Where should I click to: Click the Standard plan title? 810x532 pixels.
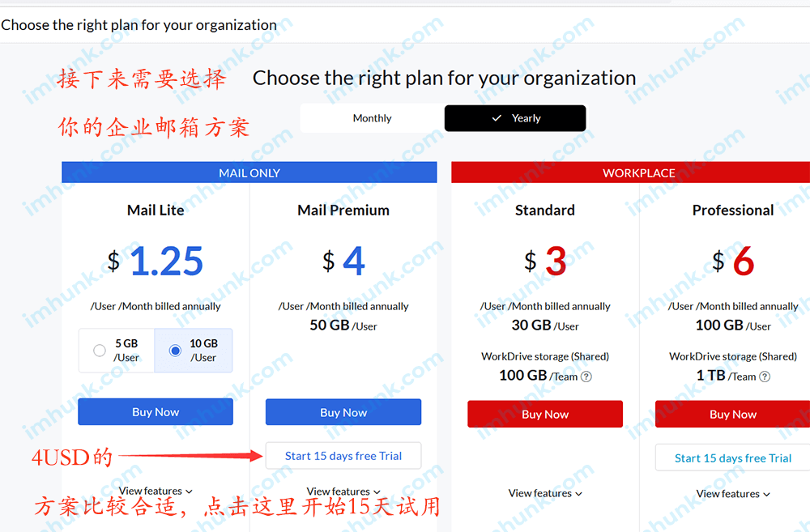(x=545, y=211)
